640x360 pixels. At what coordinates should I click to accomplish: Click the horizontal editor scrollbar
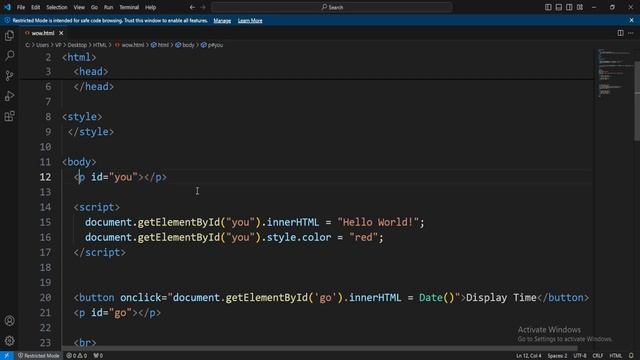coord(319,349)
